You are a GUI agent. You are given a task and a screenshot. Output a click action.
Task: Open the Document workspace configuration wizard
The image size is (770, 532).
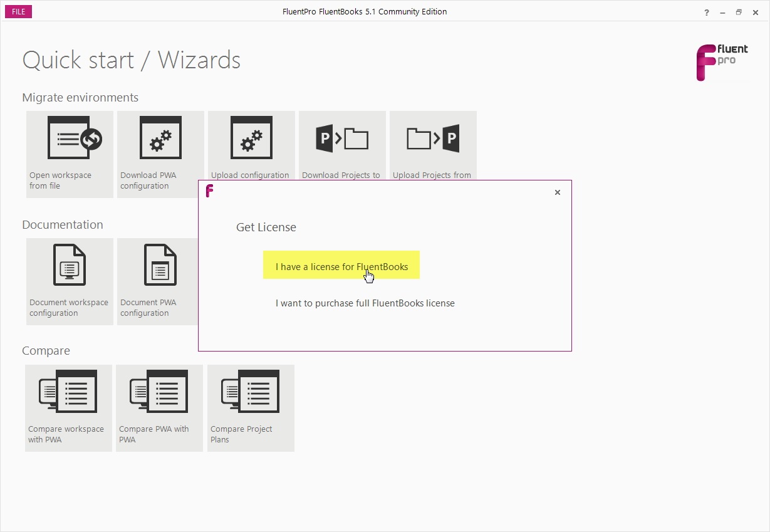[70, 281]
